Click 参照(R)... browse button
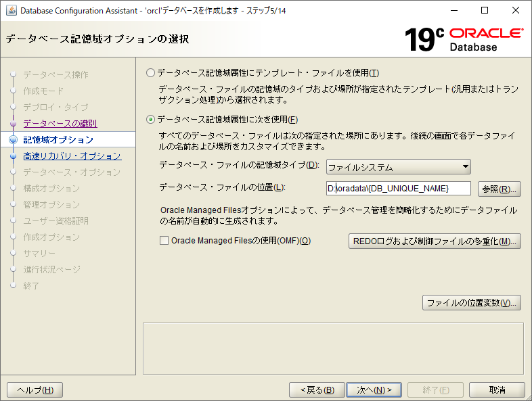 (x=499, y=189)
